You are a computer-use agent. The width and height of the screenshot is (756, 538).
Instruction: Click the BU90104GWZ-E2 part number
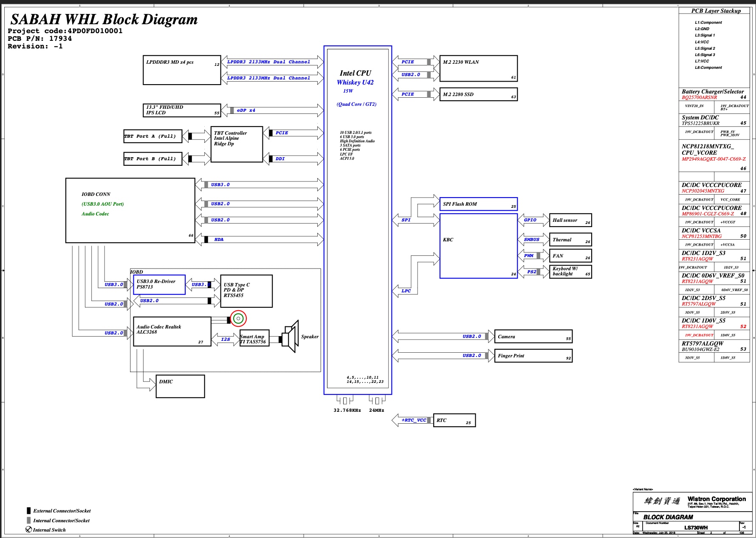pos(701,349)
